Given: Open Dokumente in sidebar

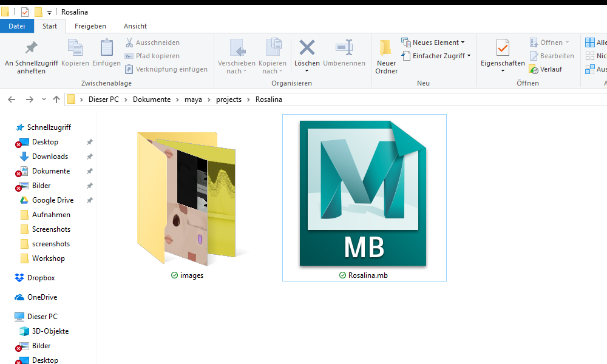Looking at the screenshot, I should (x=51, y=171).
